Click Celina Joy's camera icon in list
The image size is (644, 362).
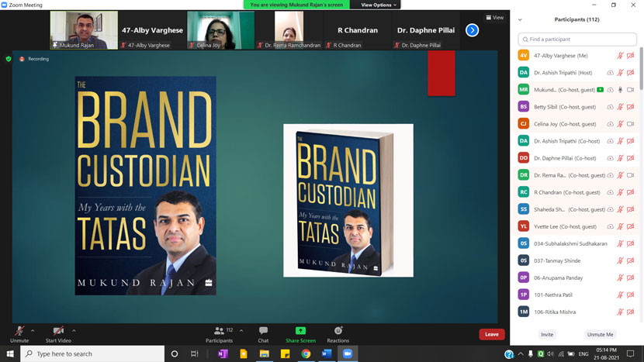pyautogui.click(x=631, y=124)
